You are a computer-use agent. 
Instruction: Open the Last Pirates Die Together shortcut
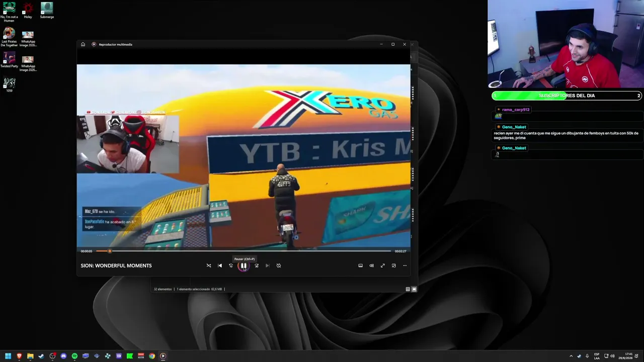point(9,37)
